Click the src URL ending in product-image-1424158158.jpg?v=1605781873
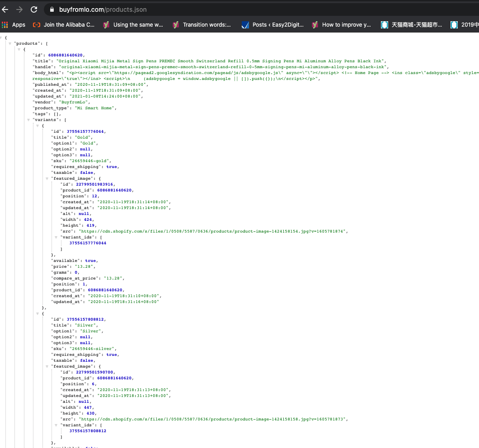 [212, 419]
